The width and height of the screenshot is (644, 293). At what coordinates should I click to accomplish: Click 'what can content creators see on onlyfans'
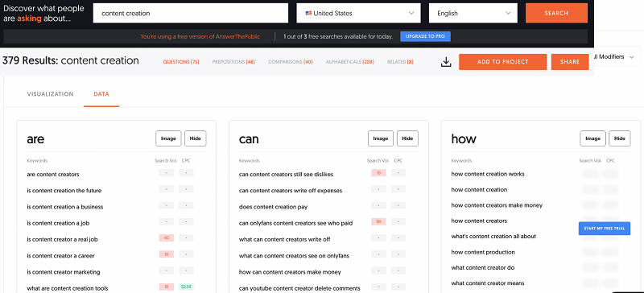(x=294, y=256)
